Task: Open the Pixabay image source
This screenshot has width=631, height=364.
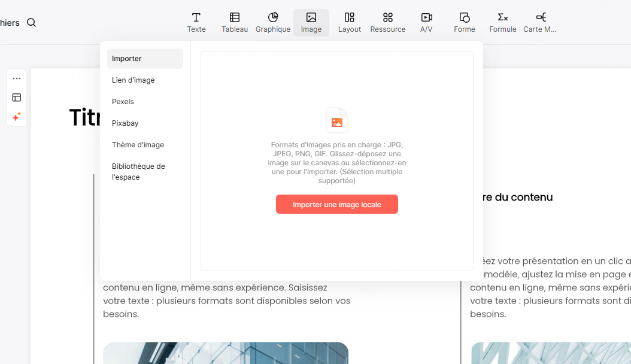Action: point(125,123)
